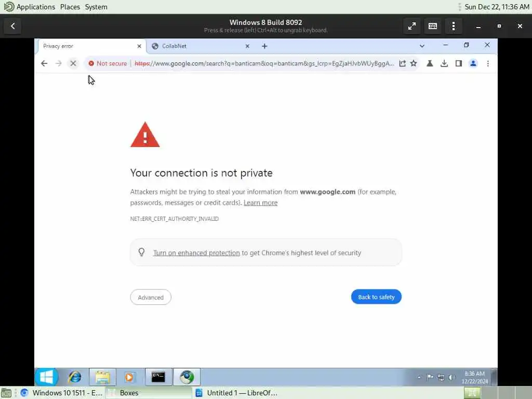Toggle fullscreen in Boxes header
The width and height of the screenshot is (532, 399).
point(412,26)
